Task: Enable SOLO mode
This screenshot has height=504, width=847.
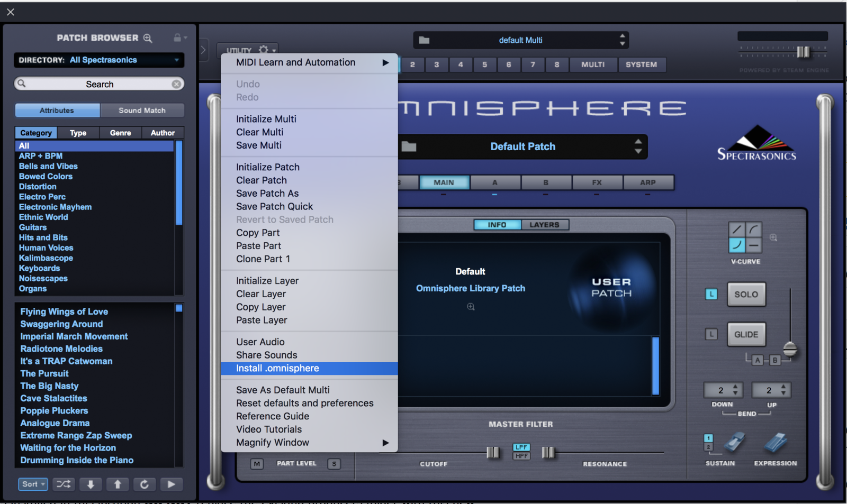Action: tap(746, 294)
